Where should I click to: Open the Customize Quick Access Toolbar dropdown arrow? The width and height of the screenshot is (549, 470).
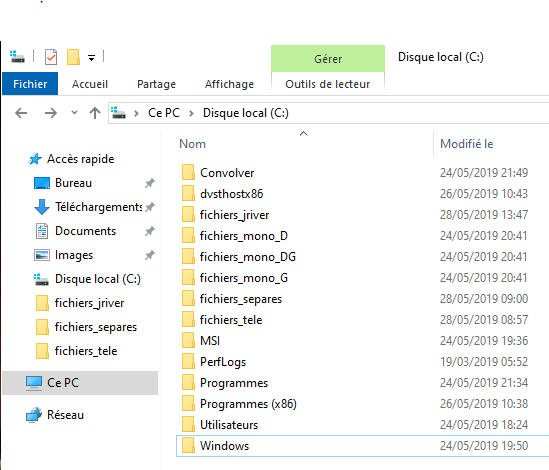tap(91, 58)
